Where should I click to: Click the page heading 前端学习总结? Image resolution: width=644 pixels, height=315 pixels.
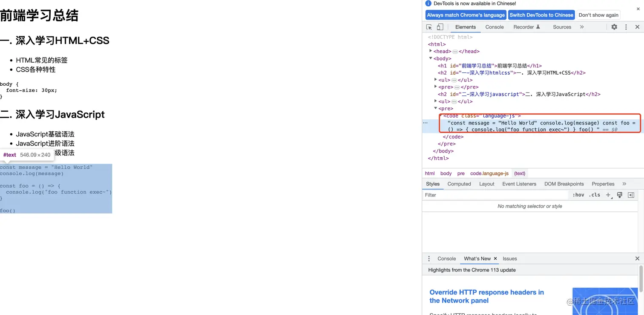[x=39, y=16]
